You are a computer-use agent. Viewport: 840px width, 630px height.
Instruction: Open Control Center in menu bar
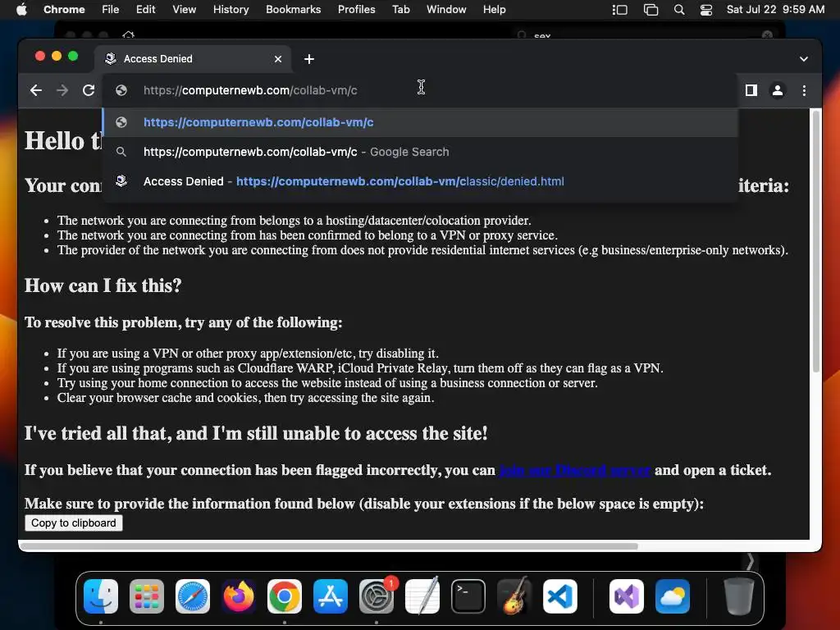click(x=706, y=10)
